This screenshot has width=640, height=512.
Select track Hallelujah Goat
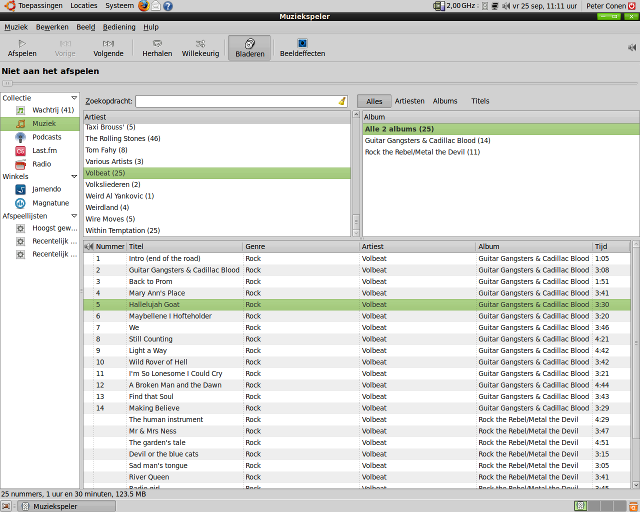click(357, 305)
